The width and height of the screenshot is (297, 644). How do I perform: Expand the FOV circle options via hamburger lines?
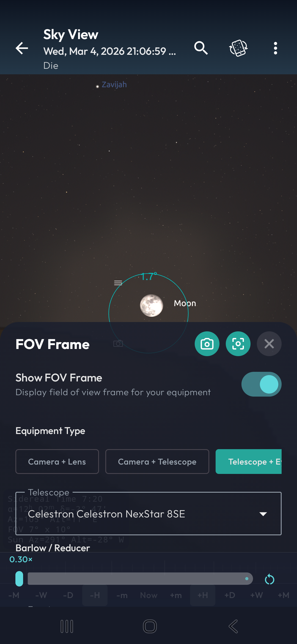tap(118, 283)
